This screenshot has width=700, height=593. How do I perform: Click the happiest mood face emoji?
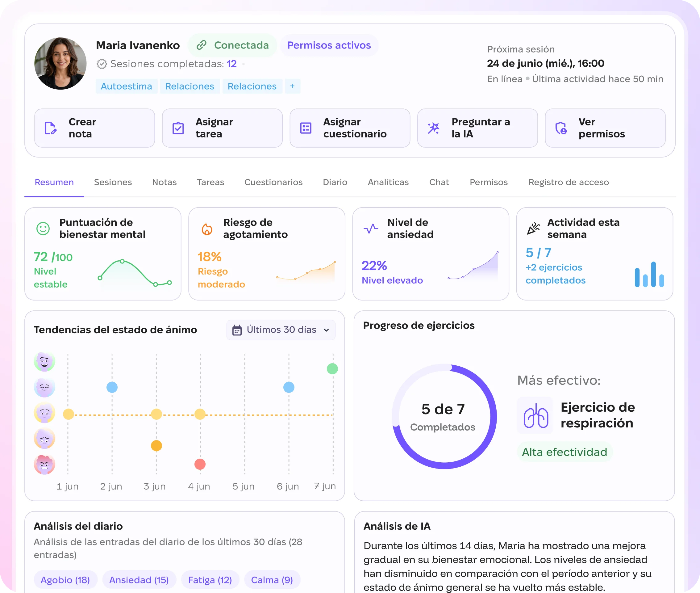[44, 361]
